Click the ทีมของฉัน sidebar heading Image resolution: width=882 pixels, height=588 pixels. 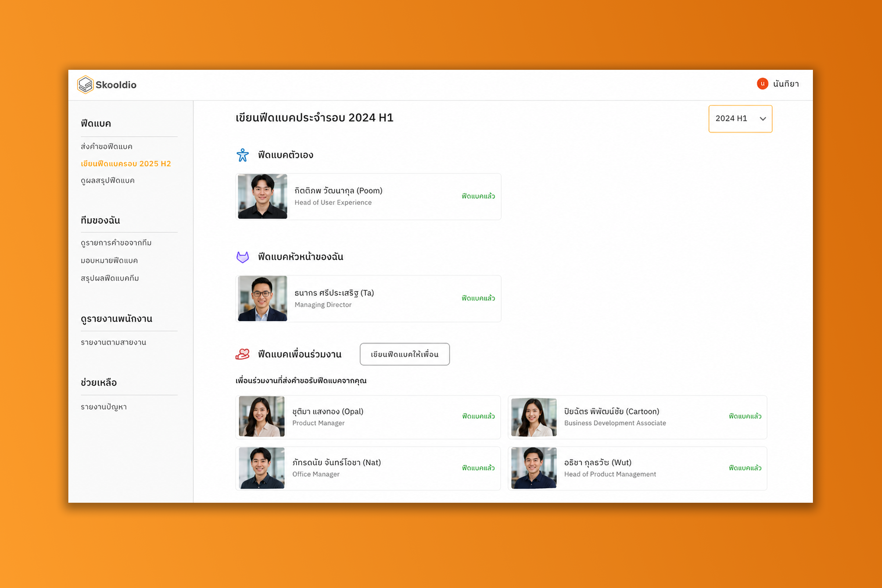(100, 220)
